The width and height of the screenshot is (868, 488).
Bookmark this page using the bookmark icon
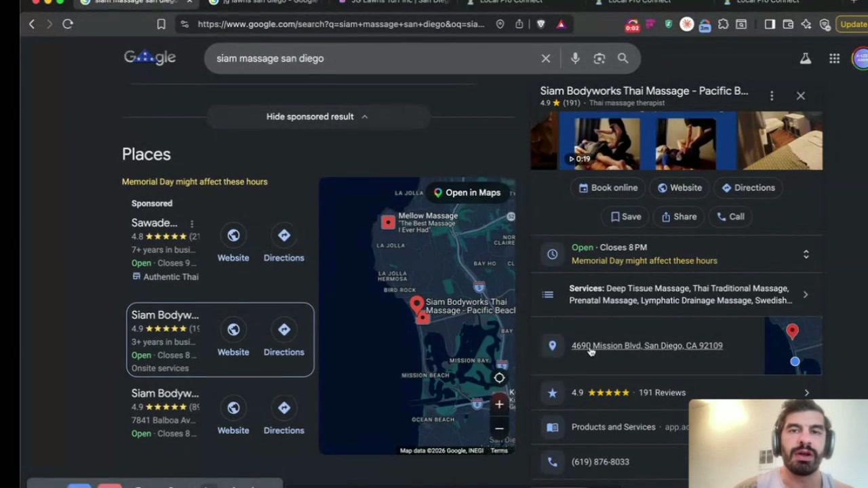161,24
